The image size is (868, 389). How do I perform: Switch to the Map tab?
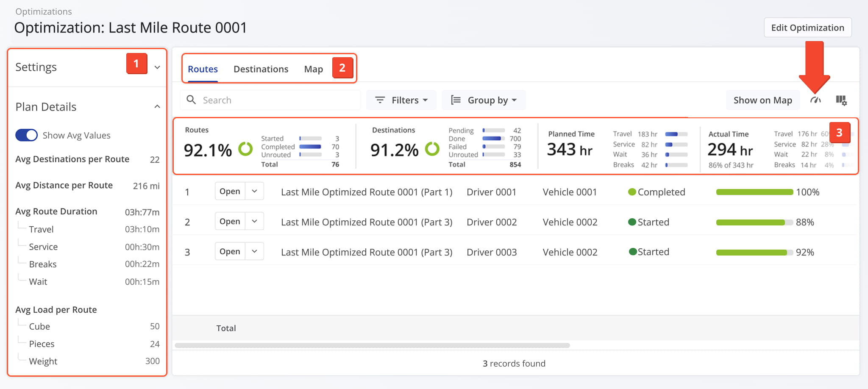pos(313,69)
